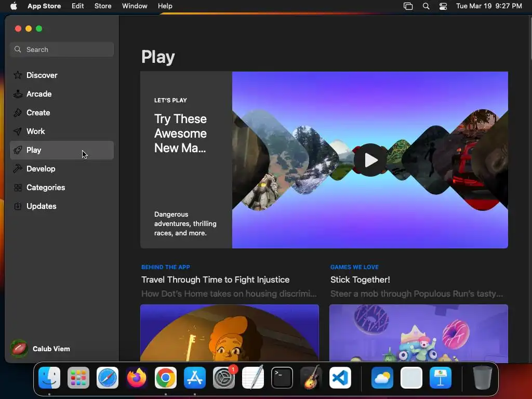Open the App Store menu
The height and width of the screenshot is (399, 532).
(44, 6)
